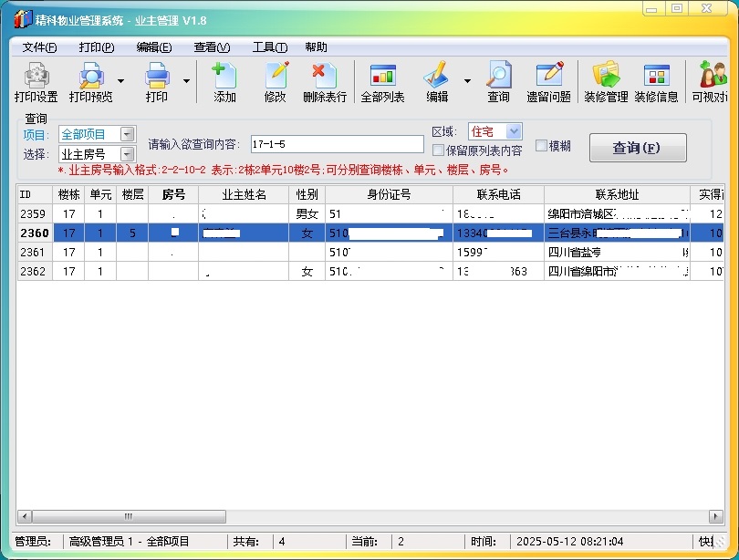
Task: Enable the 保留原列表内容 checkbox
Action: tap(438, 150)
